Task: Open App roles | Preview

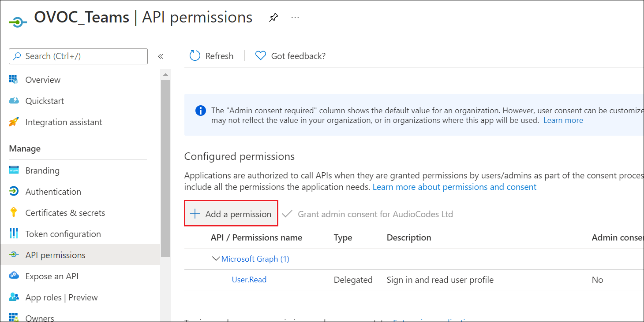Action: point(61,297)
